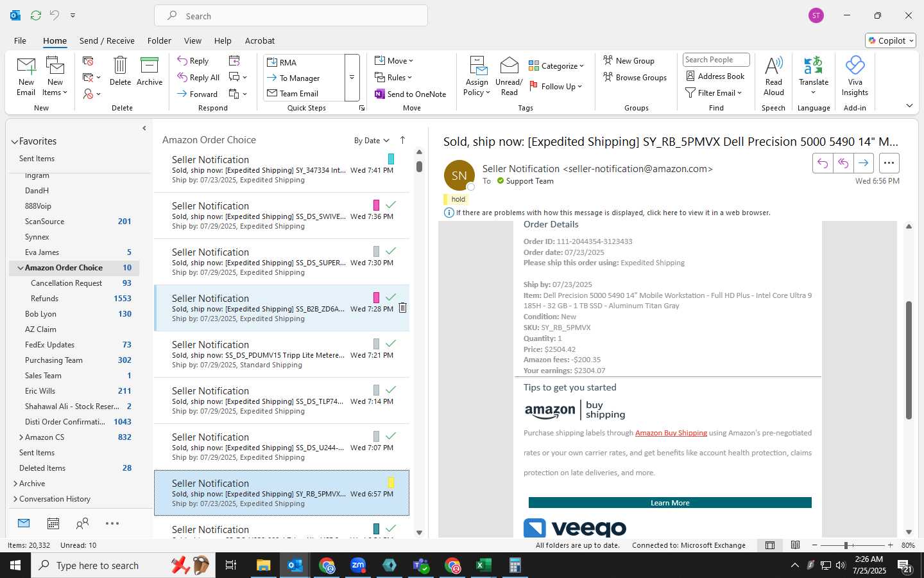The width and height of the screenshot is (924, 578).
Task: Click Forward arrow in reading pane
Action: [864, 163]
